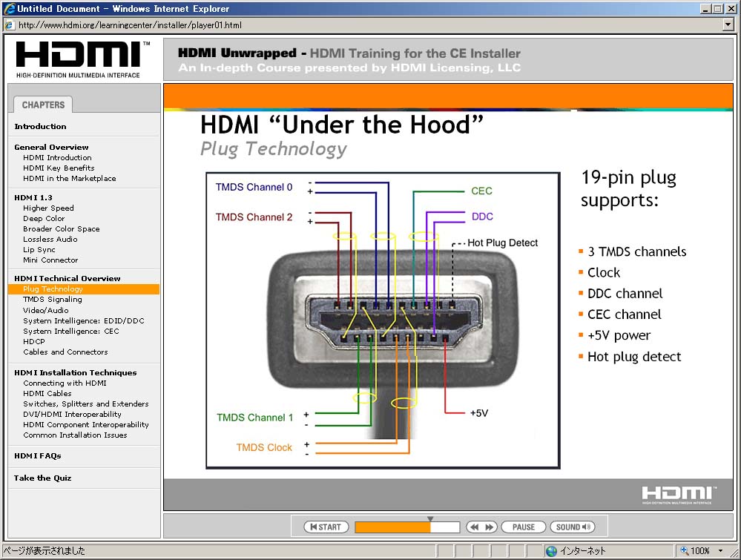Go to Common Installation Issues section
The width and height of the screenshot is (741, 560).
[x=75, y=435]
